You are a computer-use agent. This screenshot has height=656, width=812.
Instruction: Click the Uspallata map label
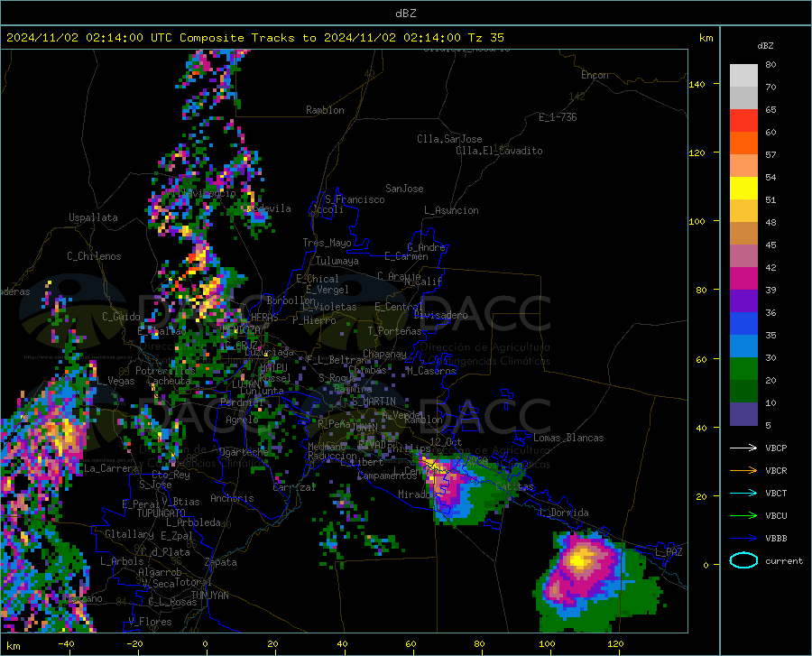click(x=93, y=217)
